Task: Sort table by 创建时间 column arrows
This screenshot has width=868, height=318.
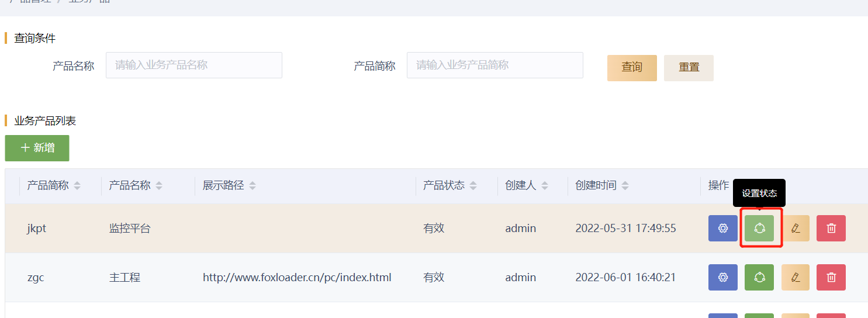Action: coord(625,186)
